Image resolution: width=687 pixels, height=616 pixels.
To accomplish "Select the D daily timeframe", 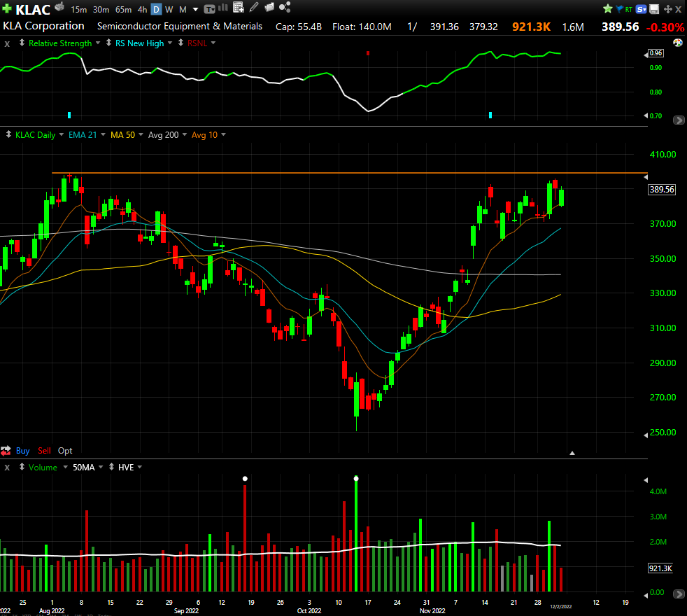I will coord(157,9).
